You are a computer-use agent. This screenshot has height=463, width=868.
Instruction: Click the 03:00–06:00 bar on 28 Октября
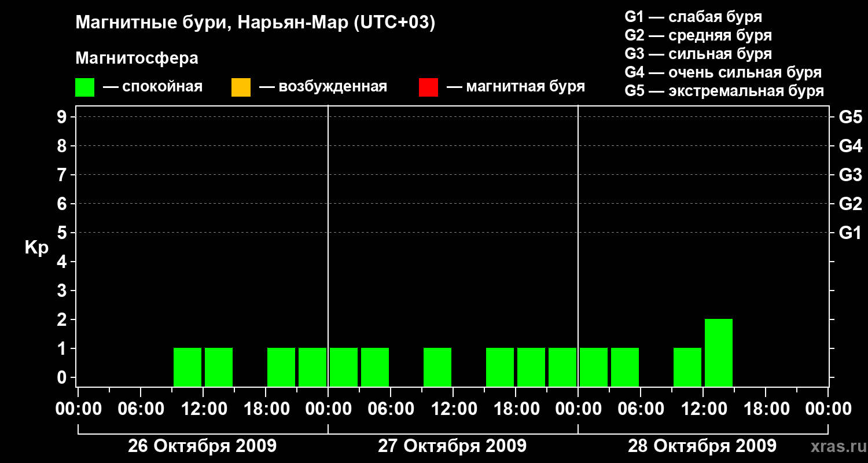tap(625, 367)
